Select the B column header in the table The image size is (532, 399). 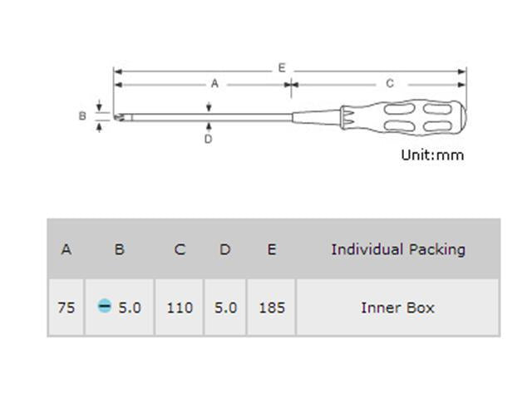point(119,249)
